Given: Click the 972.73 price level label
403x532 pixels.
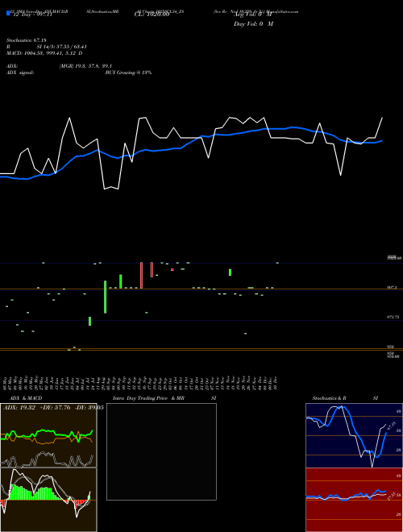Looking at the screenshot, I should pyautogui.click(x=393, y=317).
